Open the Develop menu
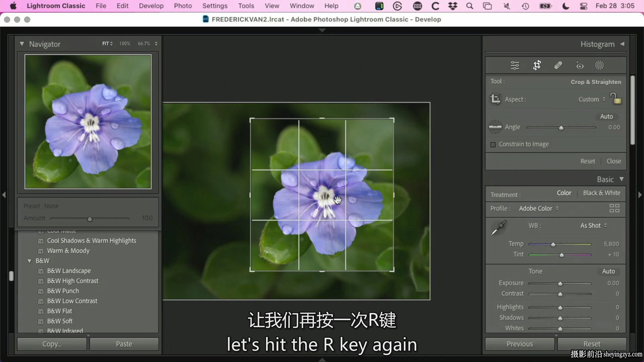Screen dimensions: 644x362 point(151,6)
